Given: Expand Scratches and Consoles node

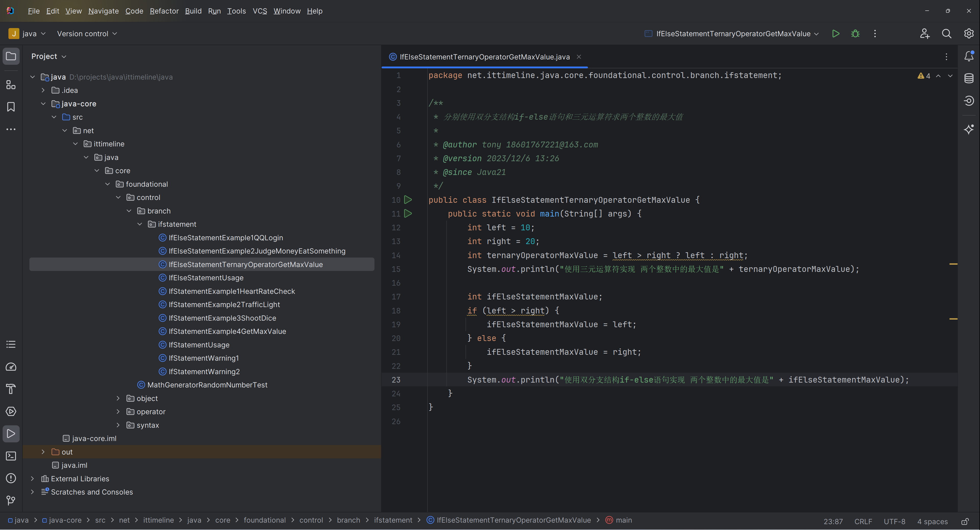Looking at the screenshot, I should pyautogui.click(x=32, y=492).
